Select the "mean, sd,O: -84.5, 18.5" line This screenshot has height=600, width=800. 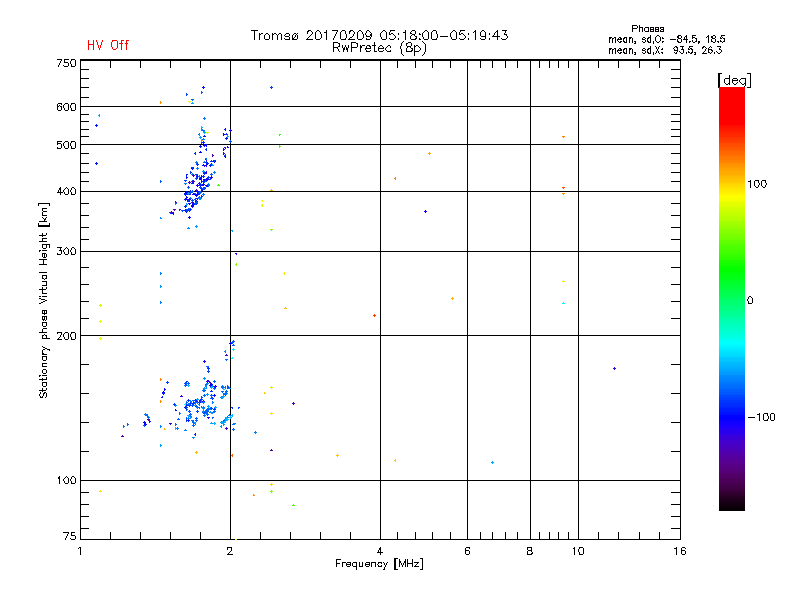pyautogui.click(x=667, y=39)
